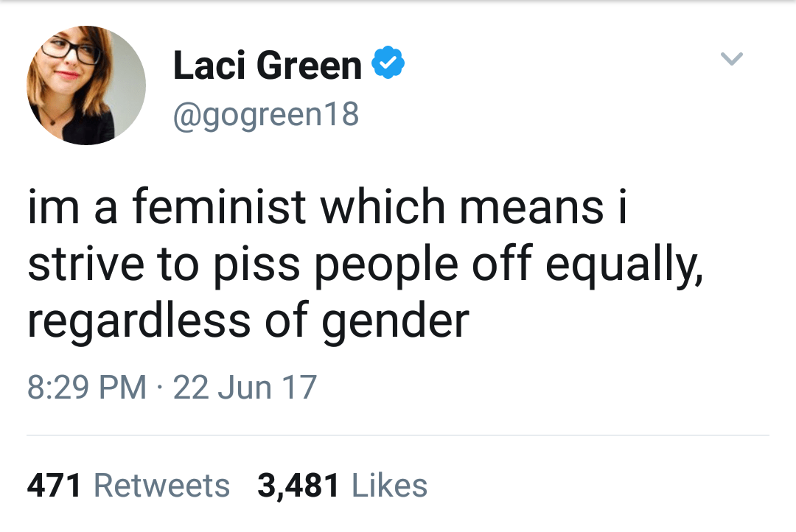The image size is (796, 532).
Task: Click the number 3,481 like count
Action: [x=298, y=486]
